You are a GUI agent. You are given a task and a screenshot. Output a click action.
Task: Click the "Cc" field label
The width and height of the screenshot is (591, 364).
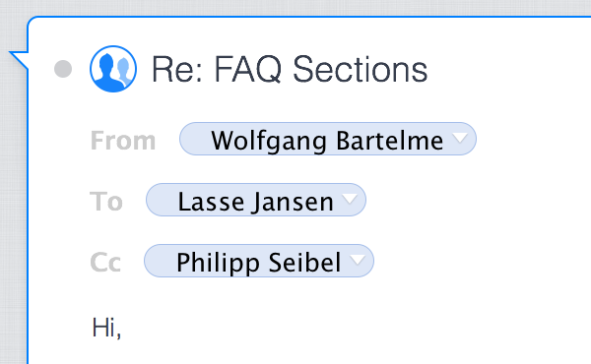pos(105,262)
